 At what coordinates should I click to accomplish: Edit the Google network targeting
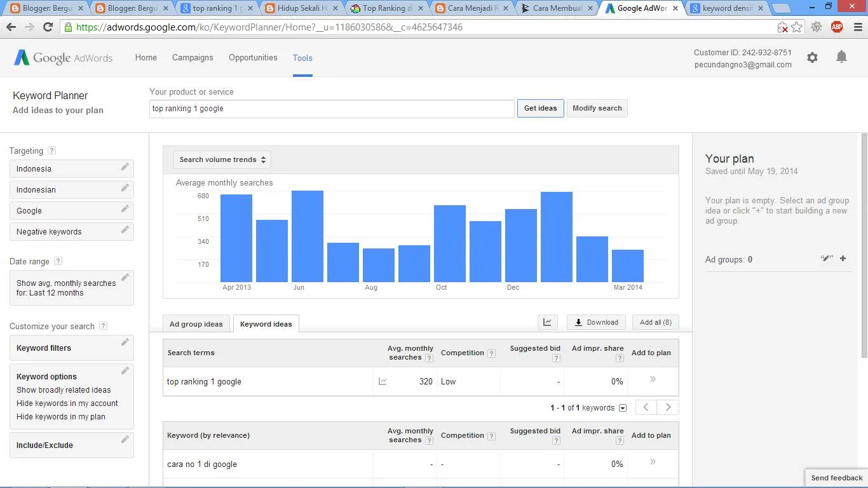click(125, 209)
